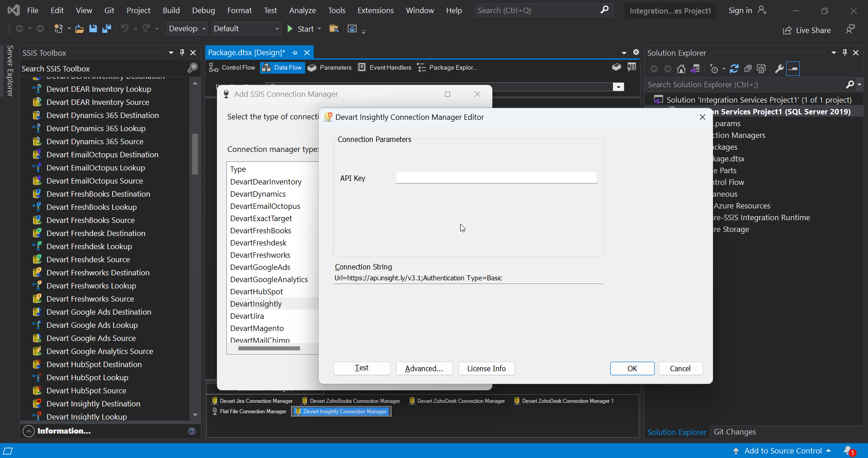This screenshot has height=458, width=868.
Task: Click Switch Views icon in Solution Explorer
Action: (695, 69)
